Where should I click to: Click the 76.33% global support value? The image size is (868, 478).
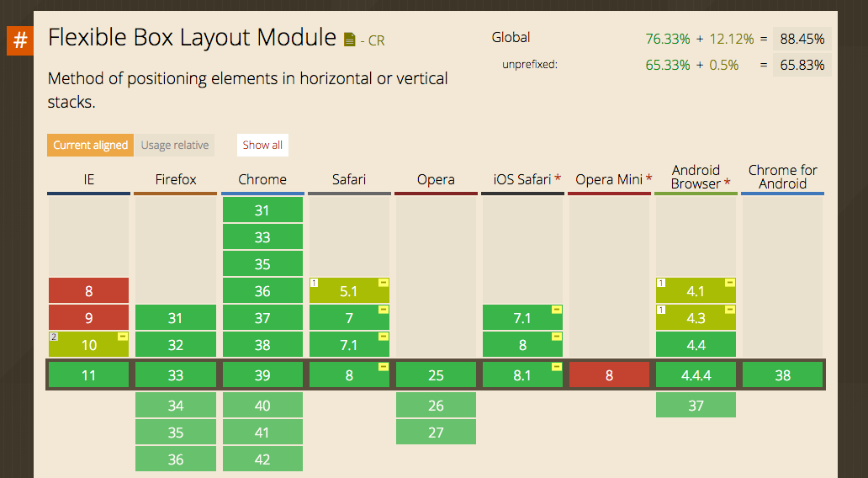[668, 39]
